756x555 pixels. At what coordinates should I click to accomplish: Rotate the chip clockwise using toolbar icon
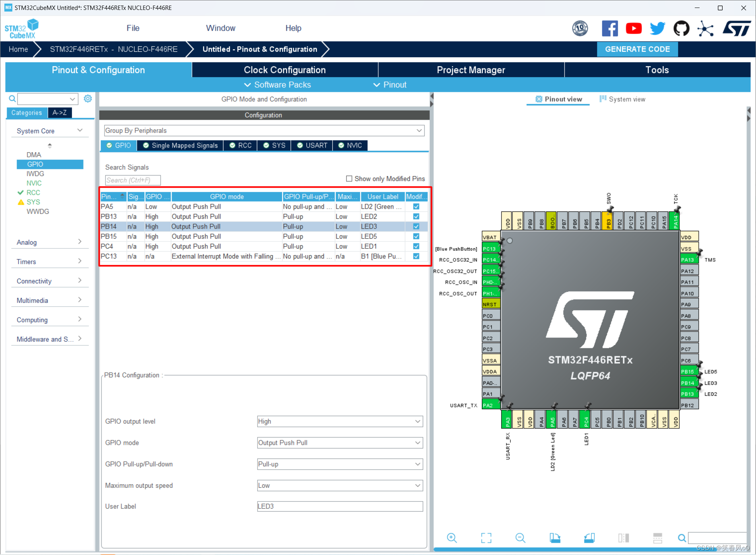click(555, 538)
